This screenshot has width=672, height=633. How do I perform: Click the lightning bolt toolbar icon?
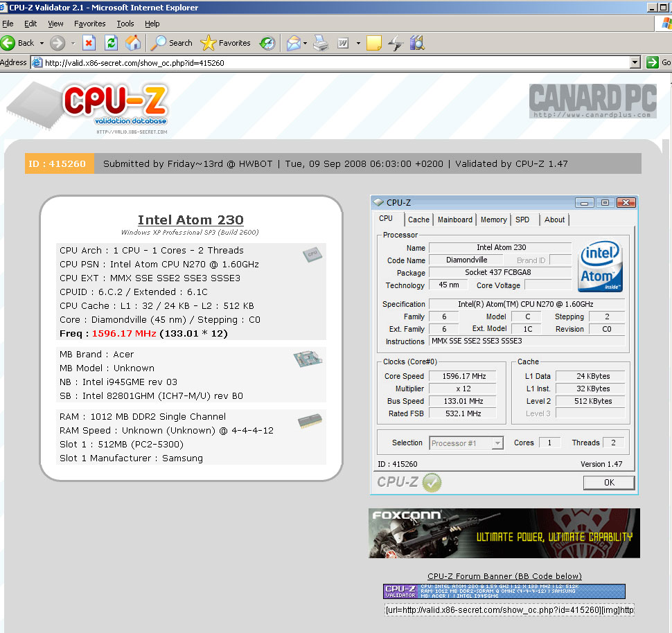396,43
